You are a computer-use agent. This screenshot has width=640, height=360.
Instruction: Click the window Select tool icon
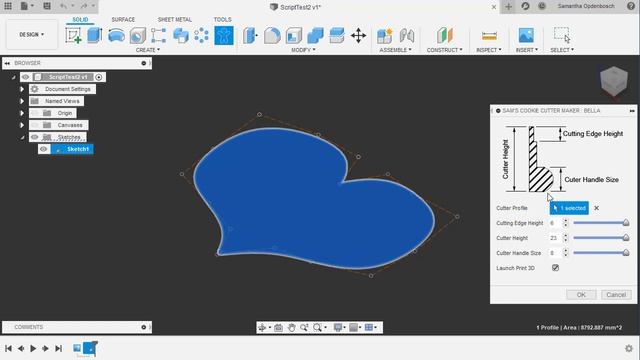[x=562, y=36]
